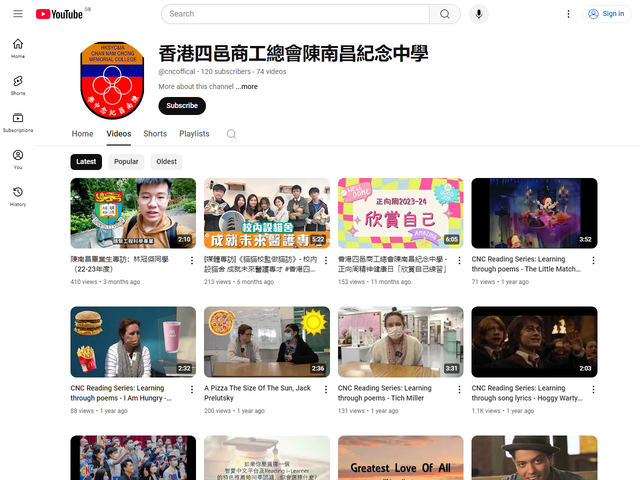Go to Shorts in sidebar
Viewport: 640px width, 480px height.
pyautogui.click(x=18, y=85)
